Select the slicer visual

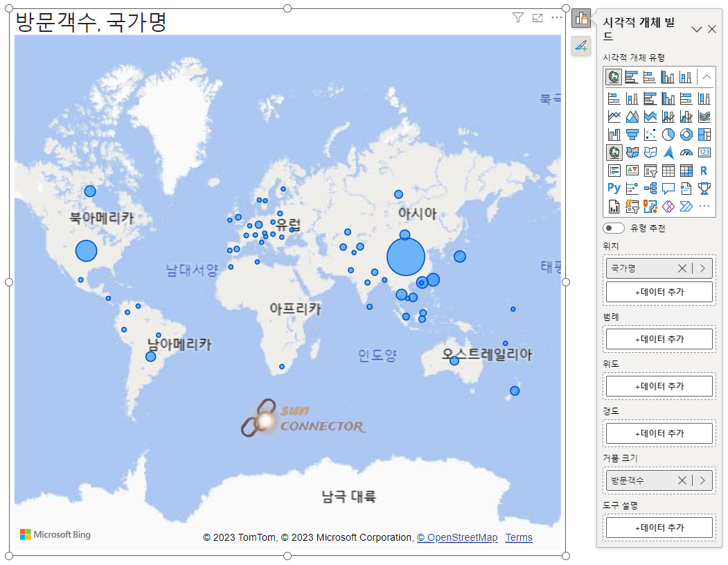click(x=650, y=171)
